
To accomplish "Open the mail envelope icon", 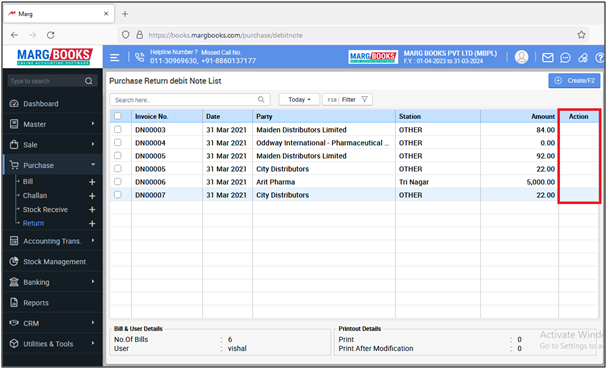I will 548,58.
